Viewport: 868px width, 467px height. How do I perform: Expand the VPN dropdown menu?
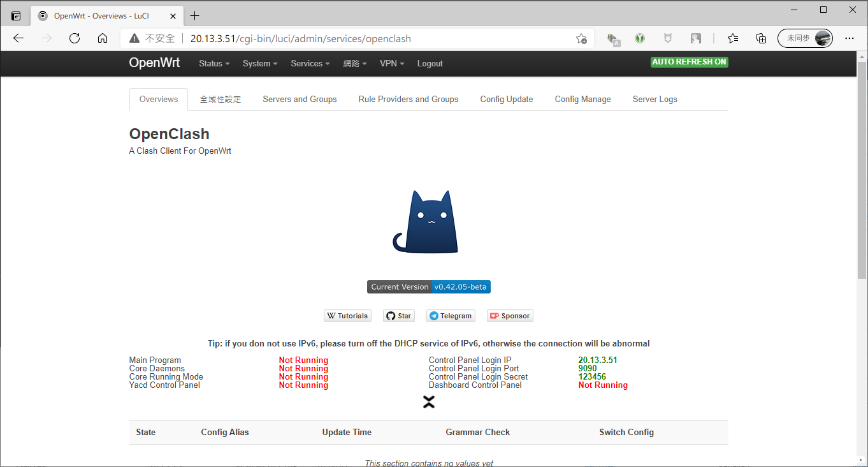[392, 64]
